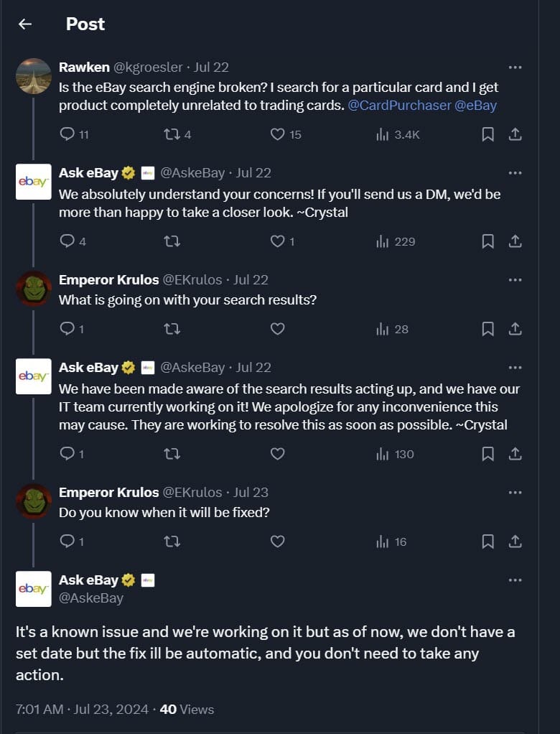The image size is (560, 734).
Task: Bookmark Rawken's post about eBay search
Action: 487,134
